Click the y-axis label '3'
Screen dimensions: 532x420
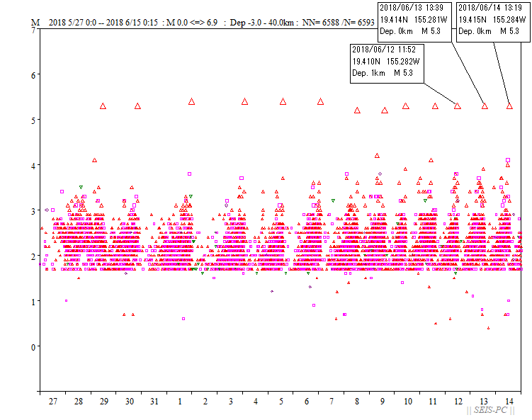[x=33, y=211]
